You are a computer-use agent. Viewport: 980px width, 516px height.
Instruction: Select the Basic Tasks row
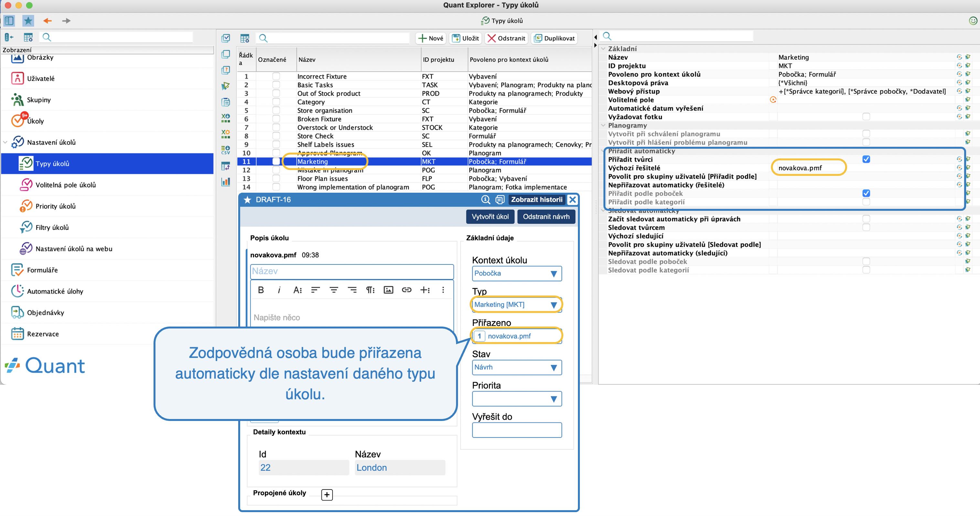tap(414, 85)
